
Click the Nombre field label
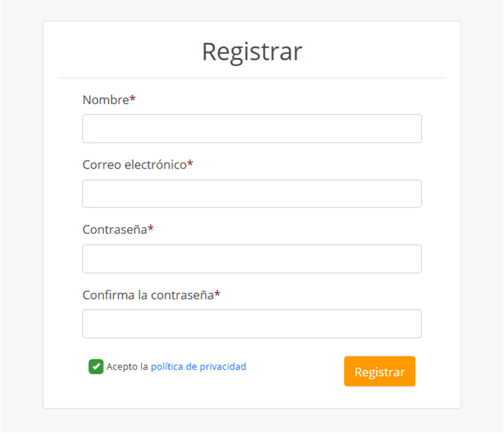[105, 99]
